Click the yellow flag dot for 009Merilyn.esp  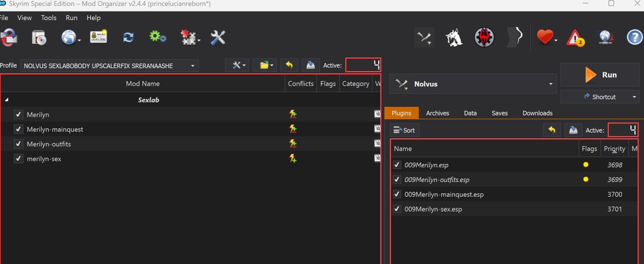[x=586, y=165]
